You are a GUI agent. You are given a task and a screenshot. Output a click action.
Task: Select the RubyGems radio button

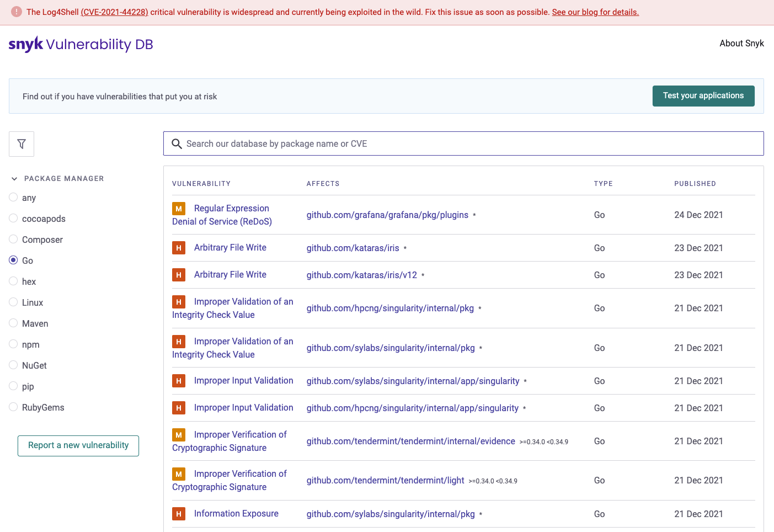(x=13, y=407)
